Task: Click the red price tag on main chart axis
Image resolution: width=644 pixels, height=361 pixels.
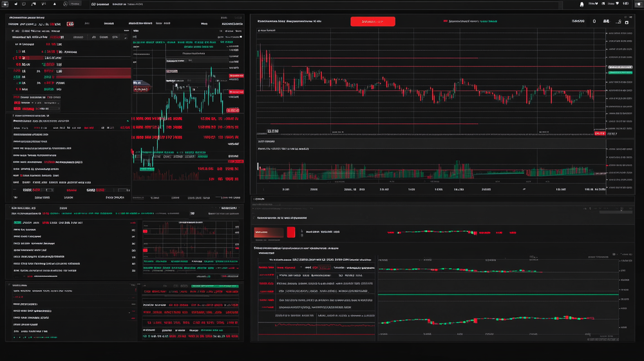Action: [600, 135]
